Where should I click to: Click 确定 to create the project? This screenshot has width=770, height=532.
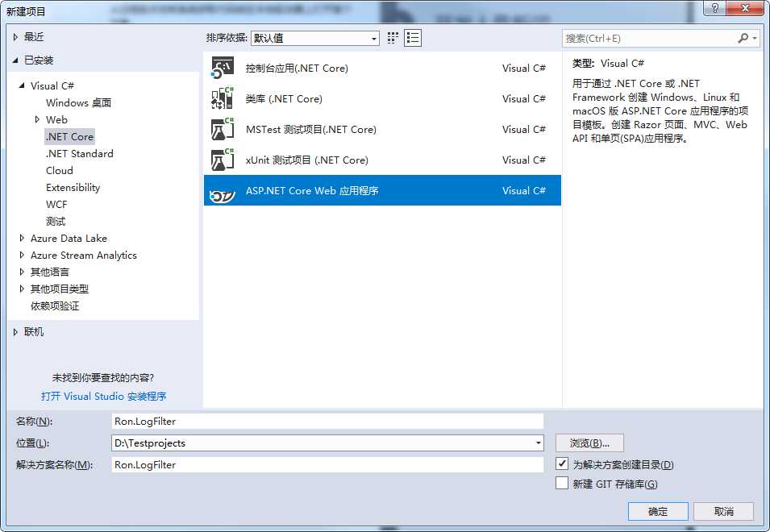click(x=658, y=511)
